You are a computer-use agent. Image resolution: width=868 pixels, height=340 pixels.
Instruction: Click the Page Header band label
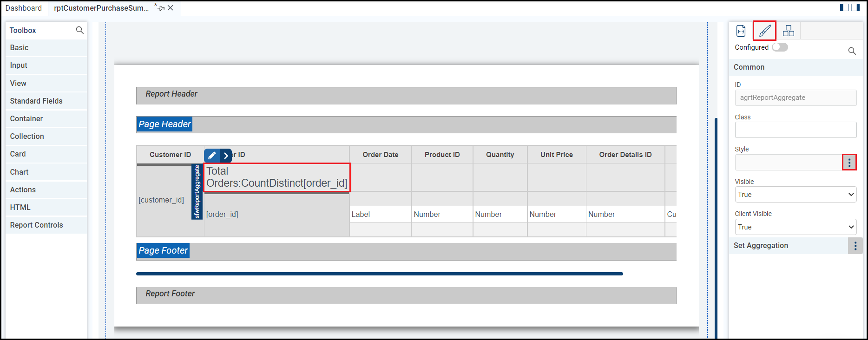pyautogui.click(x=164, y=124)
